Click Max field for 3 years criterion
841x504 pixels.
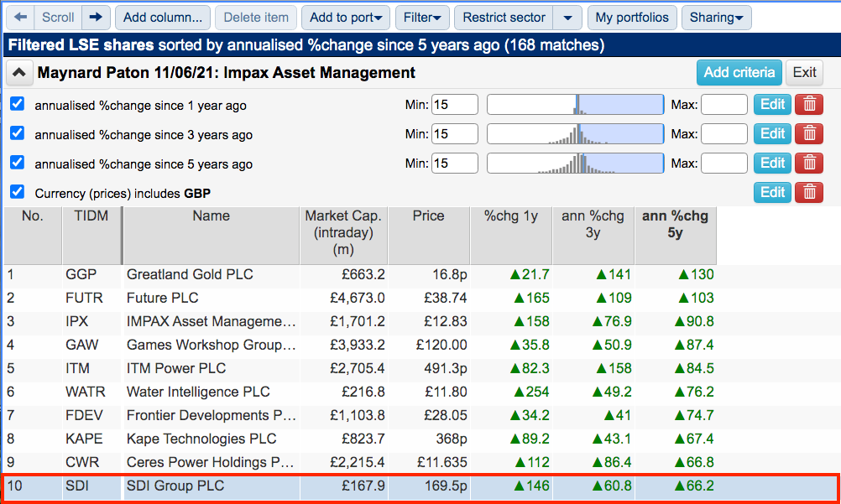click(x=724, y=134)
